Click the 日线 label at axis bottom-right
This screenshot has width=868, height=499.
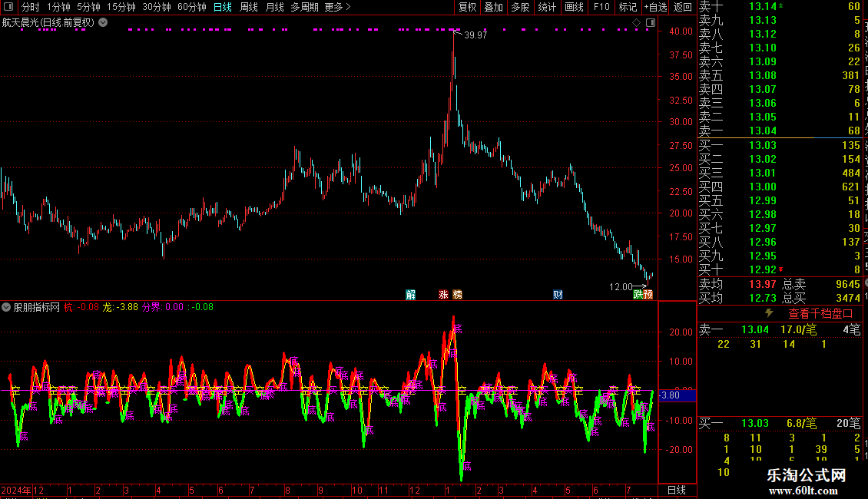point(677,490)
